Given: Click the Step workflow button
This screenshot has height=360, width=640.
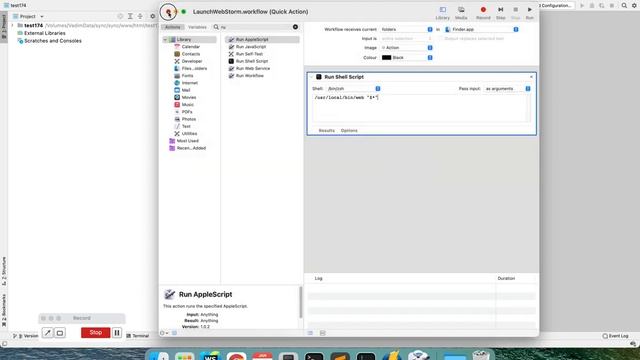Looking at the screenshot, I should 500,13.
